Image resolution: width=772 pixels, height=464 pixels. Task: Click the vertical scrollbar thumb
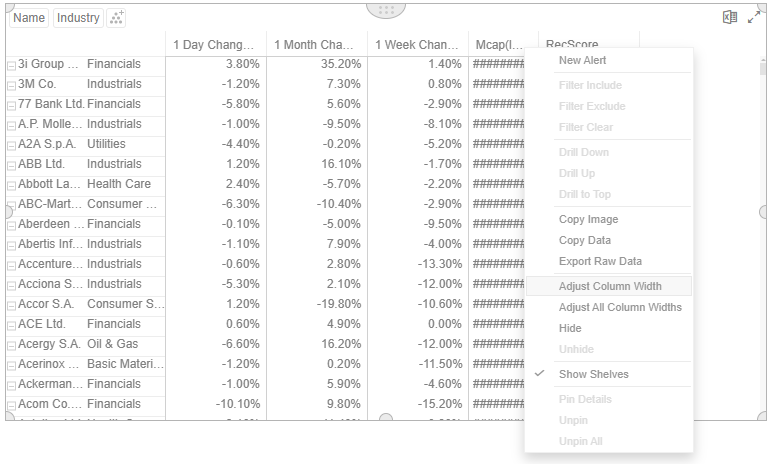(x=763, y=66)
